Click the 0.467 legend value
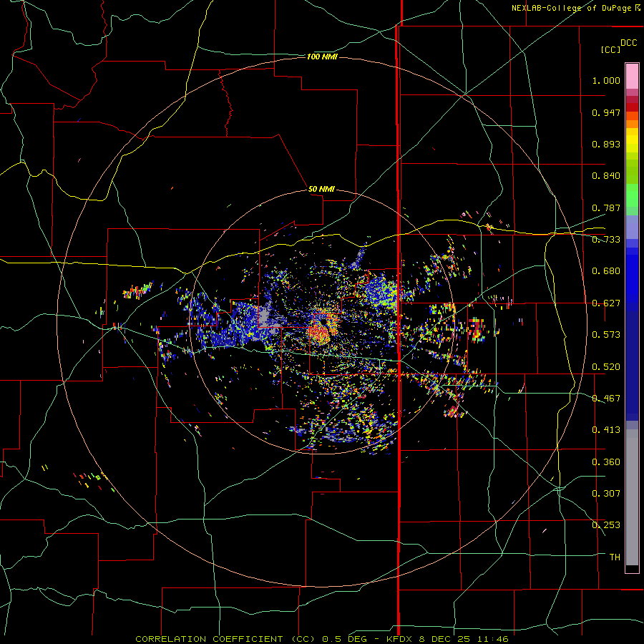This screenshot has height=644, width=644. 606,399
